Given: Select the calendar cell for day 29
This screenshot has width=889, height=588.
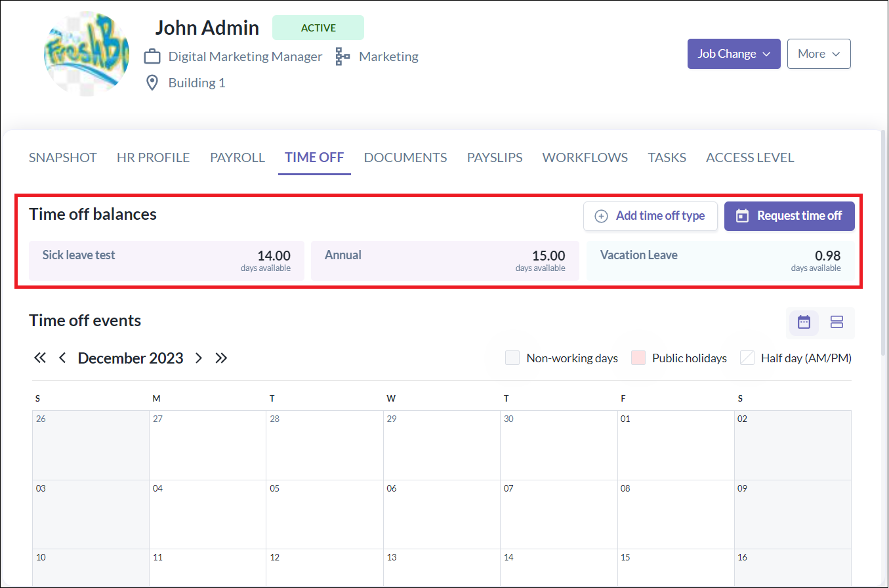Looking at the screenshot, I should [442, 445].
